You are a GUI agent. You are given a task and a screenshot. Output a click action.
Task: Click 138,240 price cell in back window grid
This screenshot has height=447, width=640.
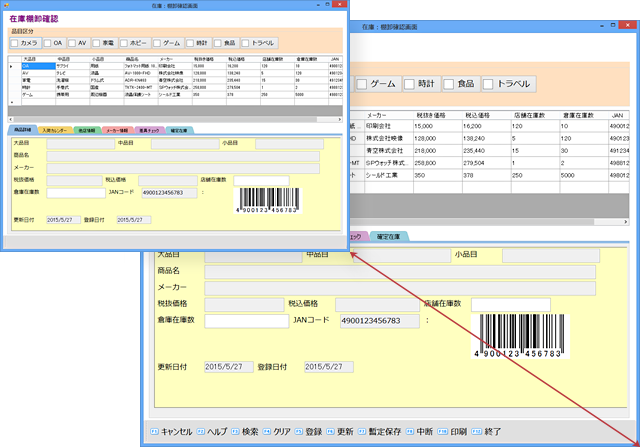click(486, 138)
